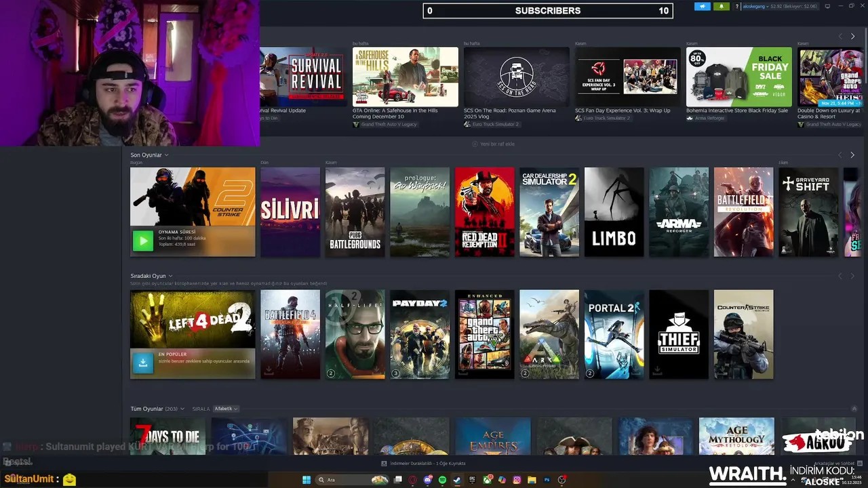This screenshot has width=868, height=488.
Task: Open Car Dealership Simulator 2 cover
Action: point(549,212)
